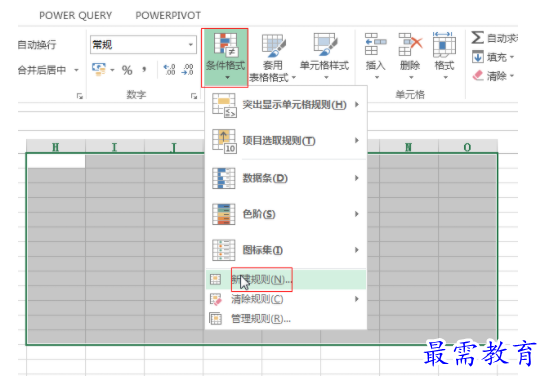This screenshot has width=545, height=385.
Task: Open 数据条(D) menu item
Action: 286,178
